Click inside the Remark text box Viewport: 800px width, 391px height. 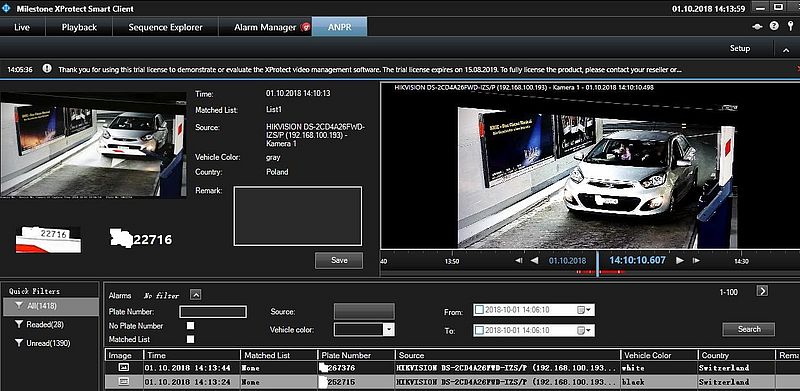coord(297,216)
